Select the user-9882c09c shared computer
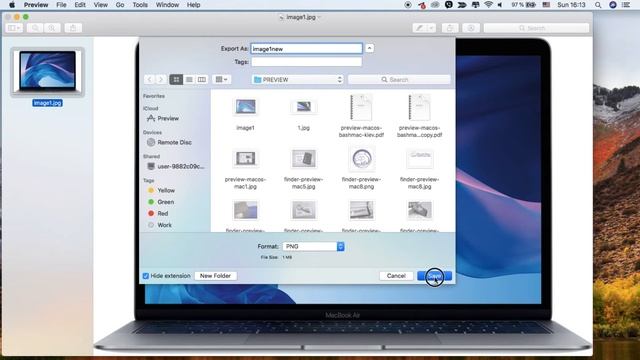640x360 pixels. (x=176, y=166)
